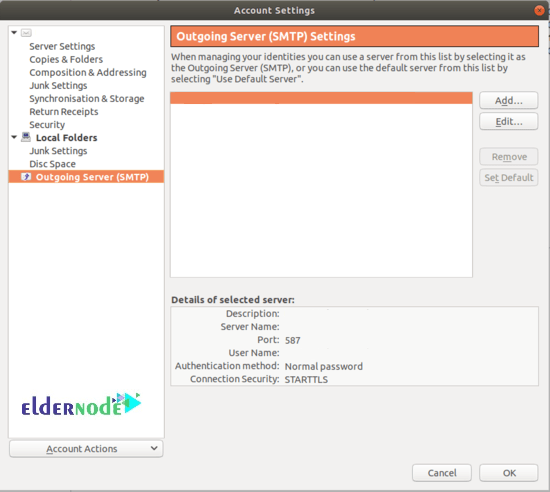This screenshot has width=550, height=492.
Task: Open the Security settings item
Action: coord(47,124)
